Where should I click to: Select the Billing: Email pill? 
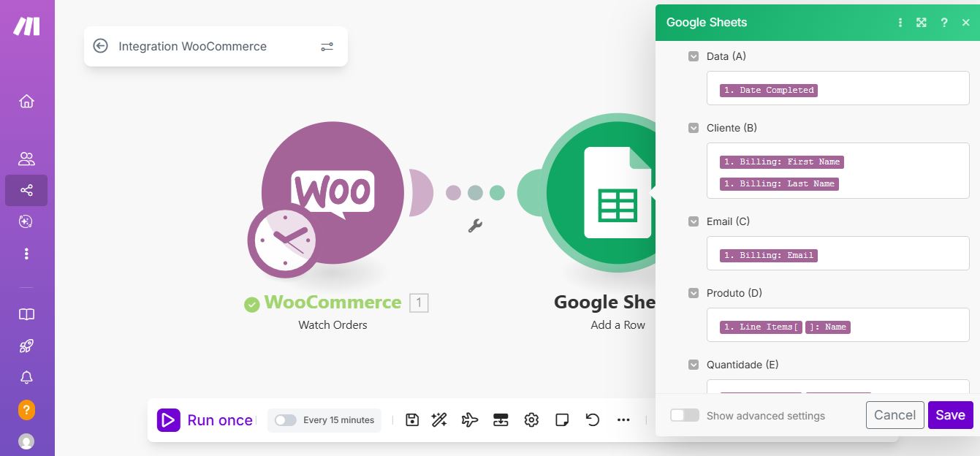(x=769, y=255)
